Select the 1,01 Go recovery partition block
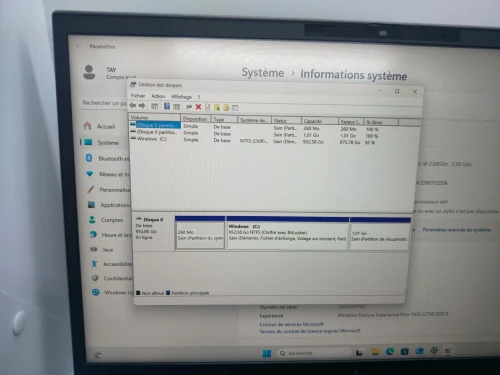The image size is (500, 375). [380, 234]
